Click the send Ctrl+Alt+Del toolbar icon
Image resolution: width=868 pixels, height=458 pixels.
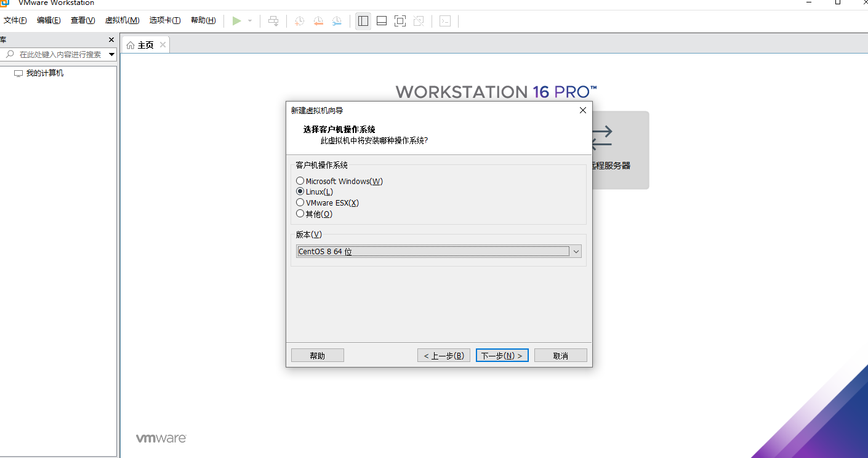pos(273,21)
